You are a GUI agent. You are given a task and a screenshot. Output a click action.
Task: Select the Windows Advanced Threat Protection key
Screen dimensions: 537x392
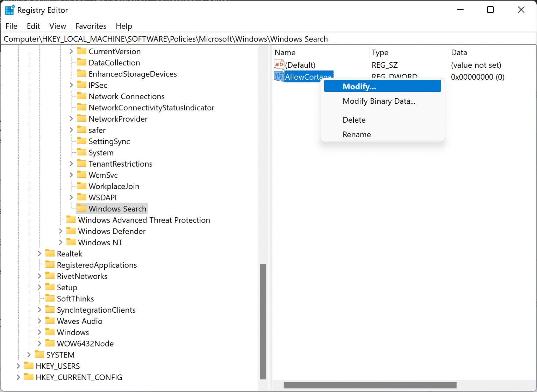[144, 220]
